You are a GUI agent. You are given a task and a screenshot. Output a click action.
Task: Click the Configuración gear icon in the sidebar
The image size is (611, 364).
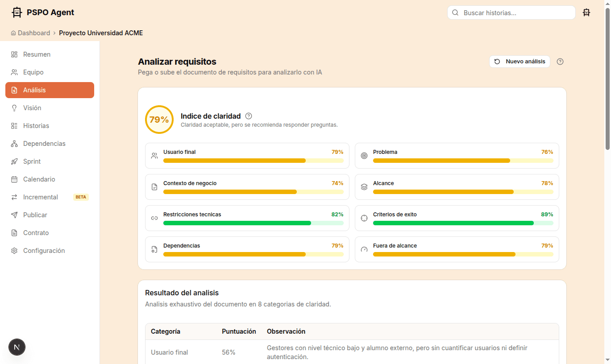pos(14,250)
